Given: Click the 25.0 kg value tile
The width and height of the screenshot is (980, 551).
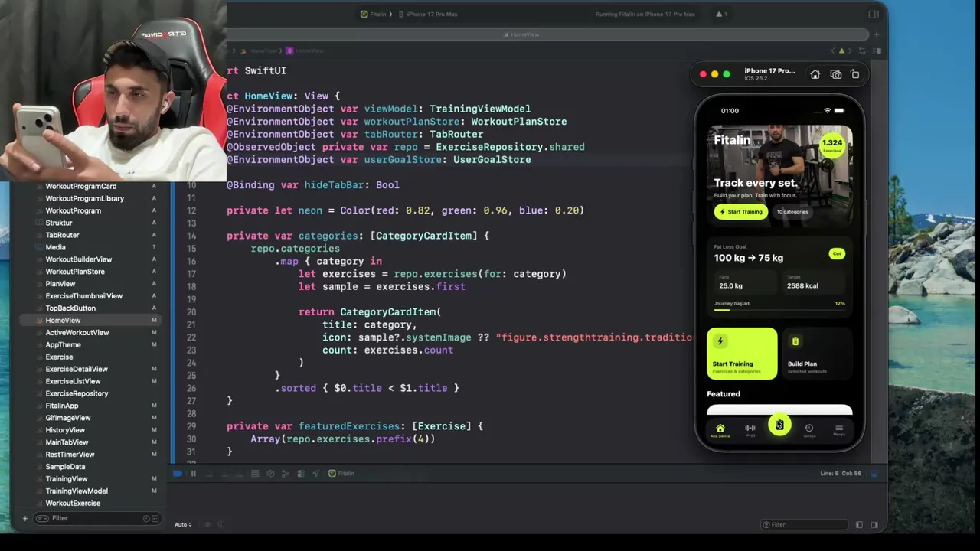Looking at the screenshot, I should (x=744, y=282).
